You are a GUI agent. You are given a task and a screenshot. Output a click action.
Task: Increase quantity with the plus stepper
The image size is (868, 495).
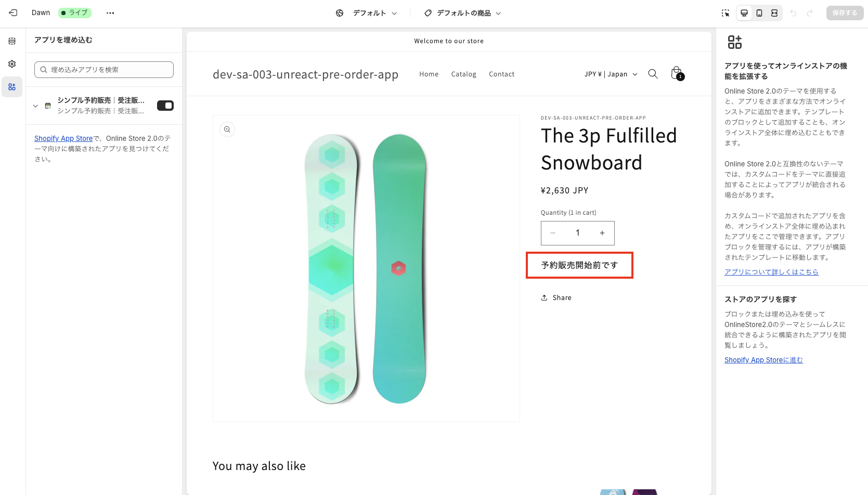[x=602, y=233]
